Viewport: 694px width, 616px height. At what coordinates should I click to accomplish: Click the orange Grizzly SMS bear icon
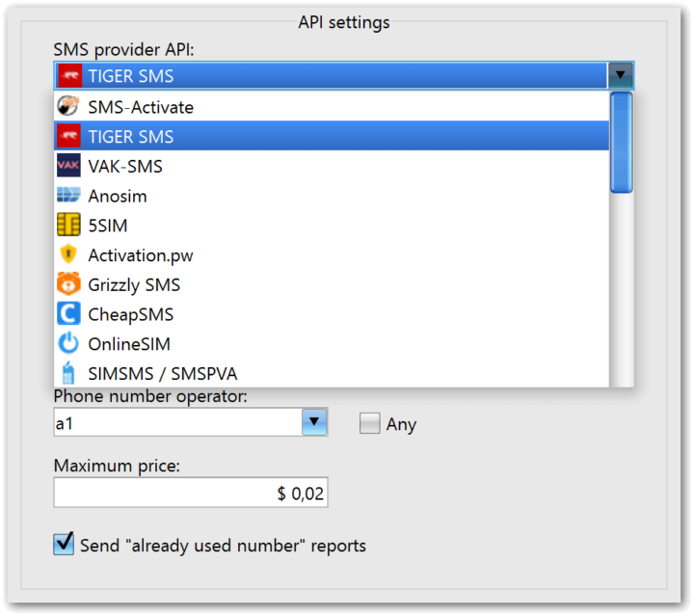click(68, 284)
